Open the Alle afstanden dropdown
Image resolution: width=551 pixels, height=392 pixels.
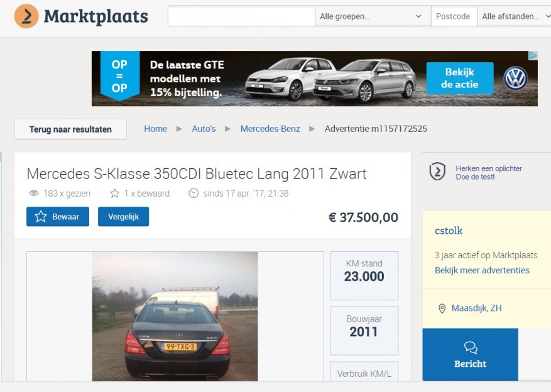[x=514, y=16]
